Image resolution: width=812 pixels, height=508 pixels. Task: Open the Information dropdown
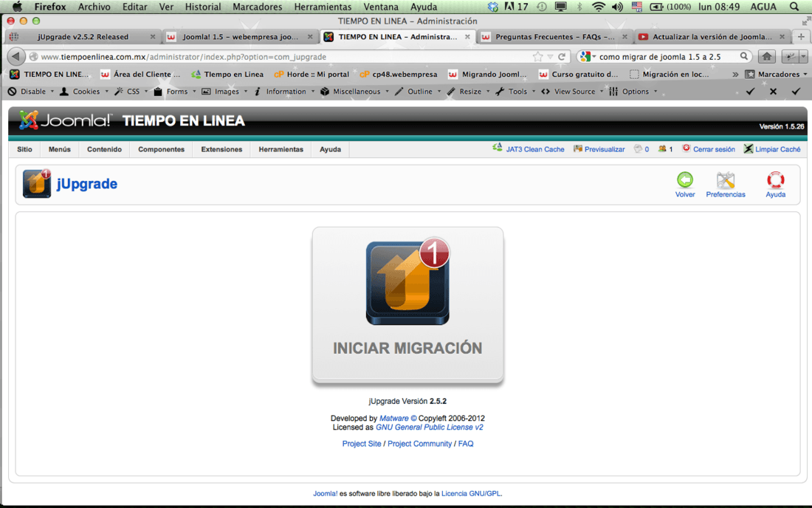[283, 91]
